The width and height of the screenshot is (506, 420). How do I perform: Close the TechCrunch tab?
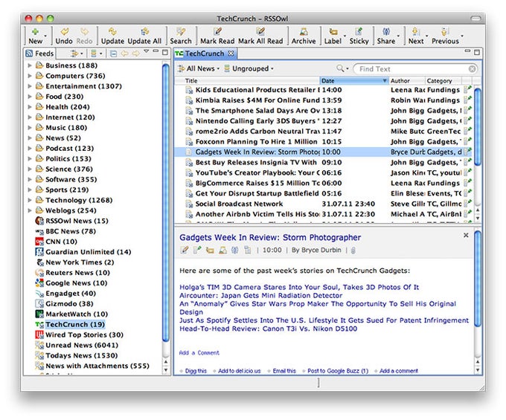[x=231, y=54]
